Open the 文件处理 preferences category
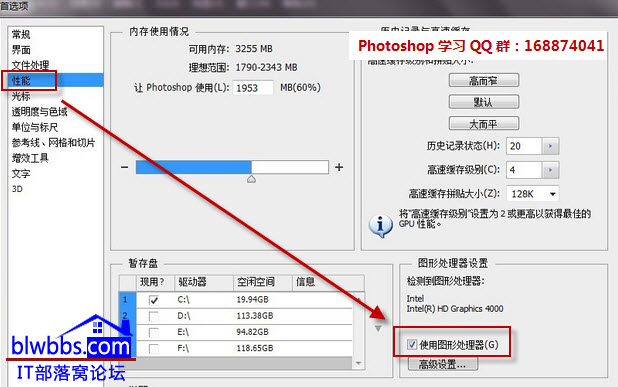 30,65
